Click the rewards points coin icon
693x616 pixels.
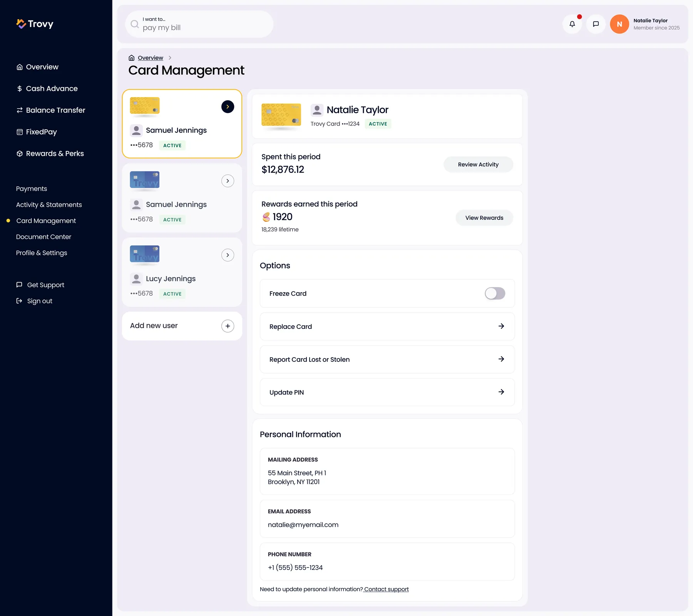pyautogui.click(x=266, y=217)
